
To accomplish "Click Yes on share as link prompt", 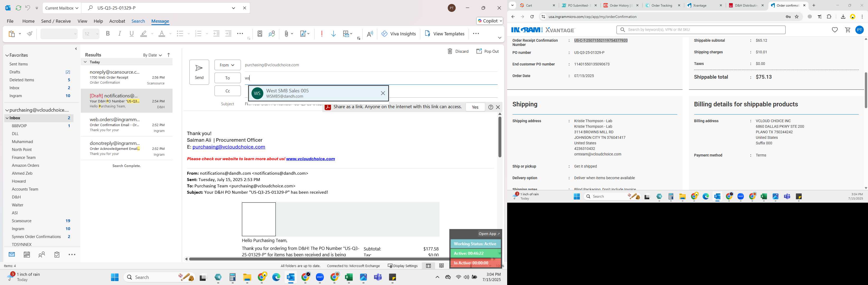I will [475, 107].
